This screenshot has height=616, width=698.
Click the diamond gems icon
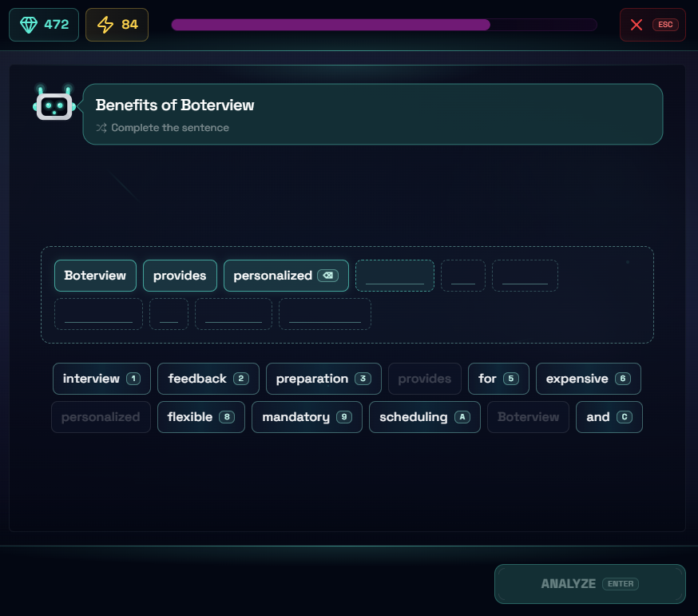[x=29, y=25]
